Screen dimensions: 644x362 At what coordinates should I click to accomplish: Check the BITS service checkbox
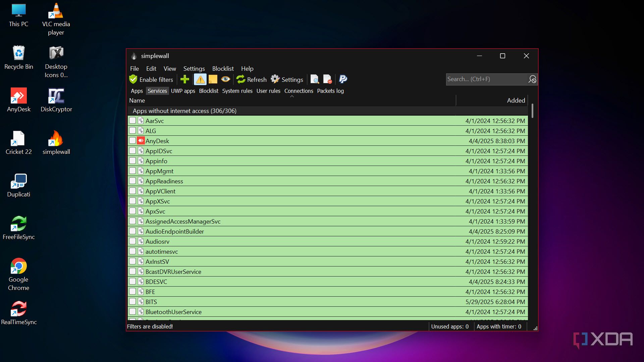point(132,301)
